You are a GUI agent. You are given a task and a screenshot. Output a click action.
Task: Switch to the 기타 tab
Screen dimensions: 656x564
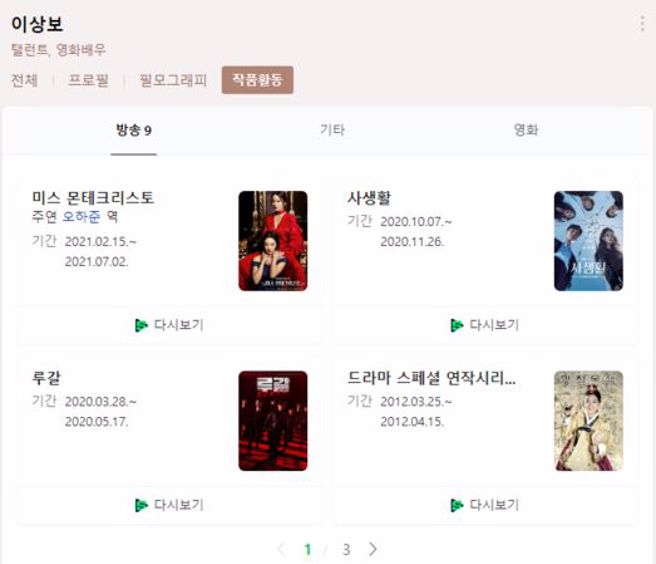333,130
